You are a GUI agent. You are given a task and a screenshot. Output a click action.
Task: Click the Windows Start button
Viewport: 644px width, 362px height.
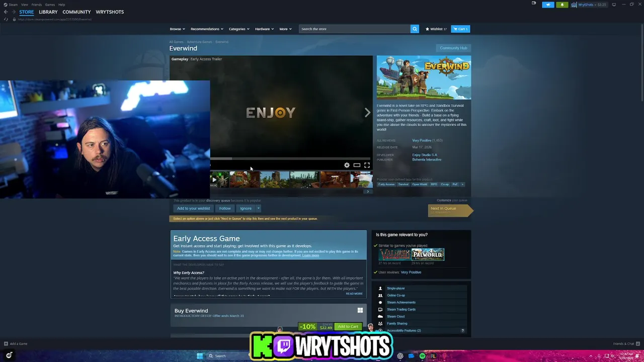tap(200, 356)
